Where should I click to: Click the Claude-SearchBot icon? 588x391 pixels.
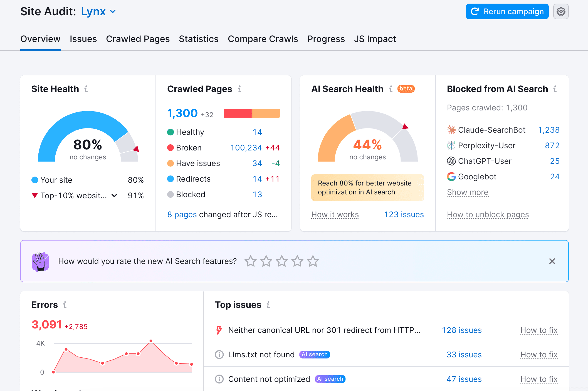click(451, 130)
